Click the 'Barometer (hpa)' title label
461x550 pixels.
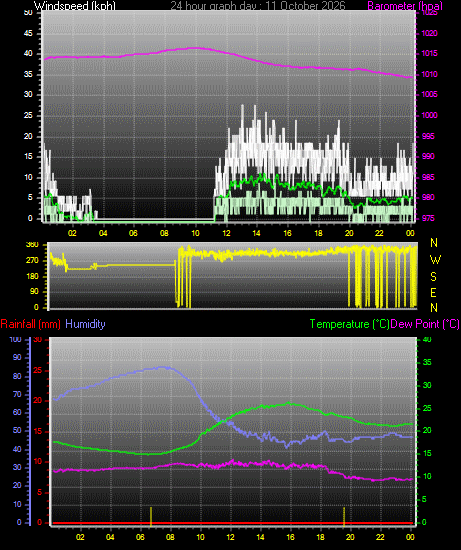(405, 6)
